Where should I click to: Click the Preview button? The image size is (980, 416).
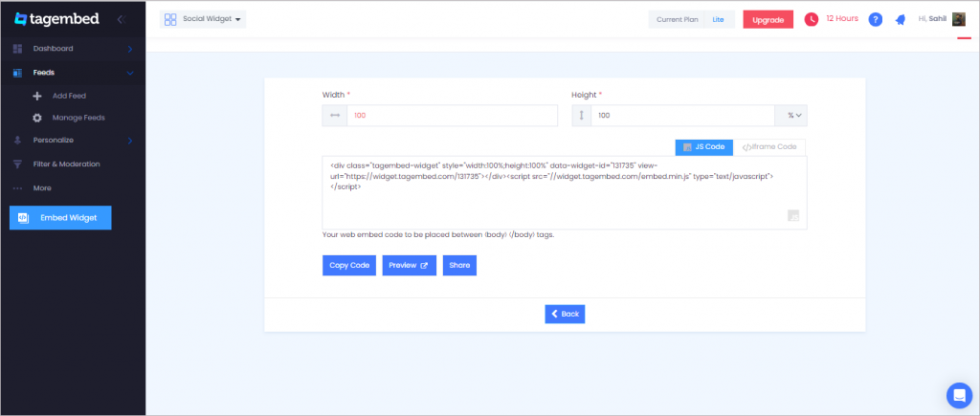[409, 266]
